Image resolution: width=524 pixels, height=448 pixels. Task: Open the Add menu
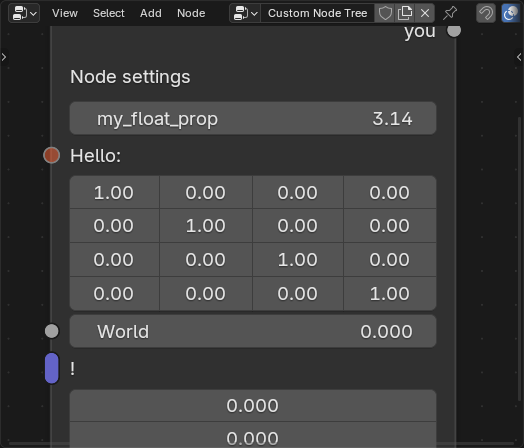tap(151, 13)
